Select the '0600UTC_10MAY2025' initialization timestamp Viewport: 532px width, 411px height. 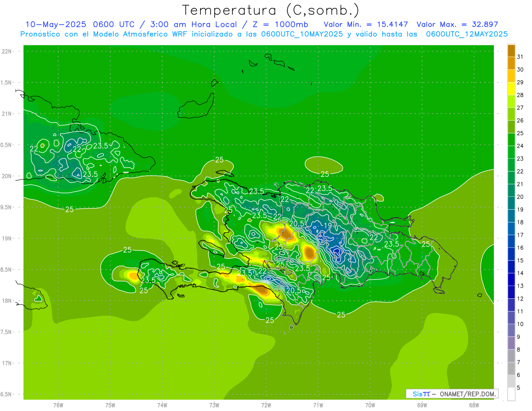click(x=302, y=34)
